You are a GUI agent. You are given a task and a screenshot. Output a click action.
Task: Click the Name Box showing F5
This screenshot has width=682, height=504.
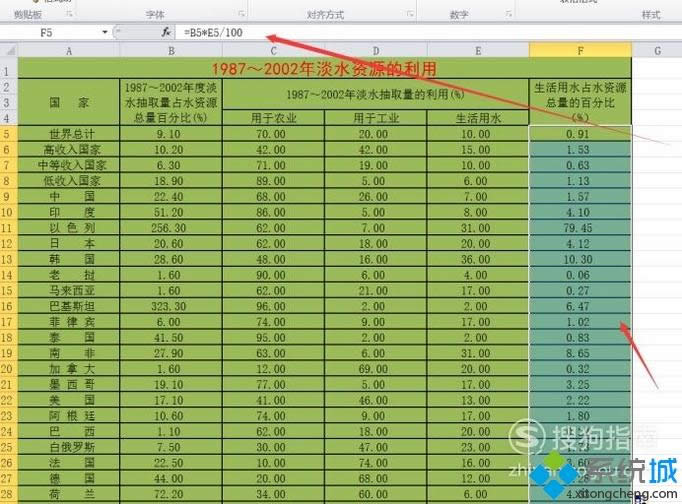[50, 32]
